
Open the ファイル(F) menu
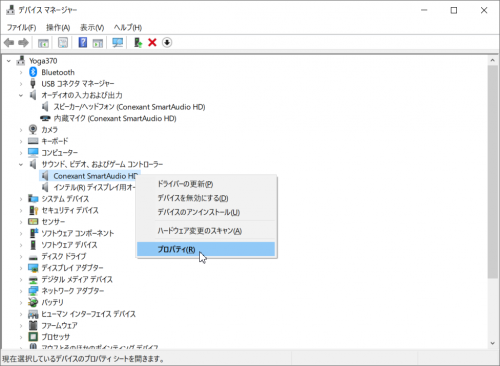coord(21,27)
